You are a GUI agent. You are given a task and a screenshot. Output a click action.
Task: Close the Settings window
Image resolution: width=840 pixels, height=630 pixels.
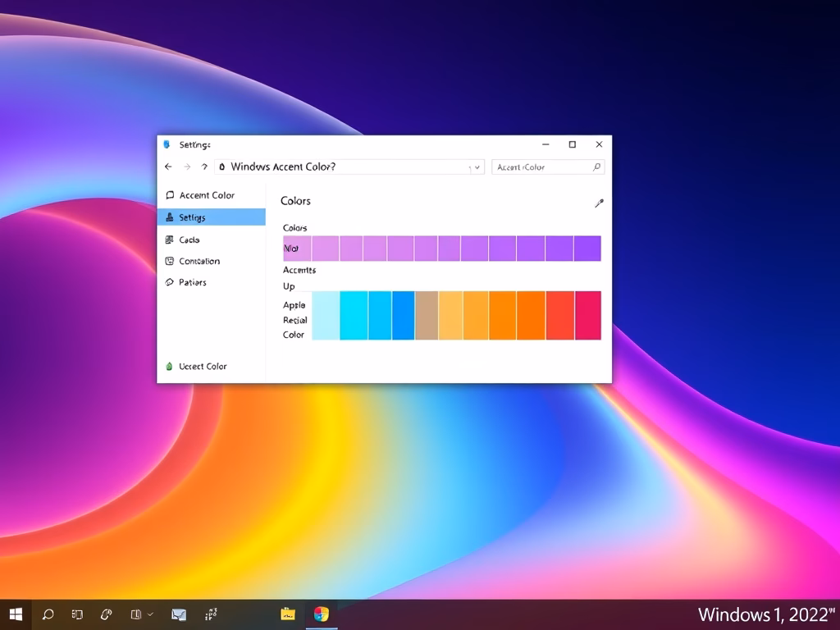point(599,144)
